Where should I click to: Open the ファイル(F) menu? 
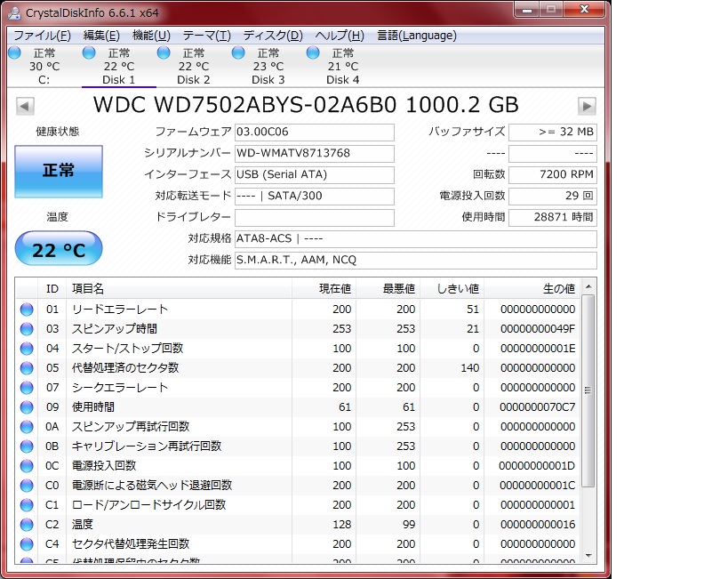pyautogui.click(x=42, y=36)
